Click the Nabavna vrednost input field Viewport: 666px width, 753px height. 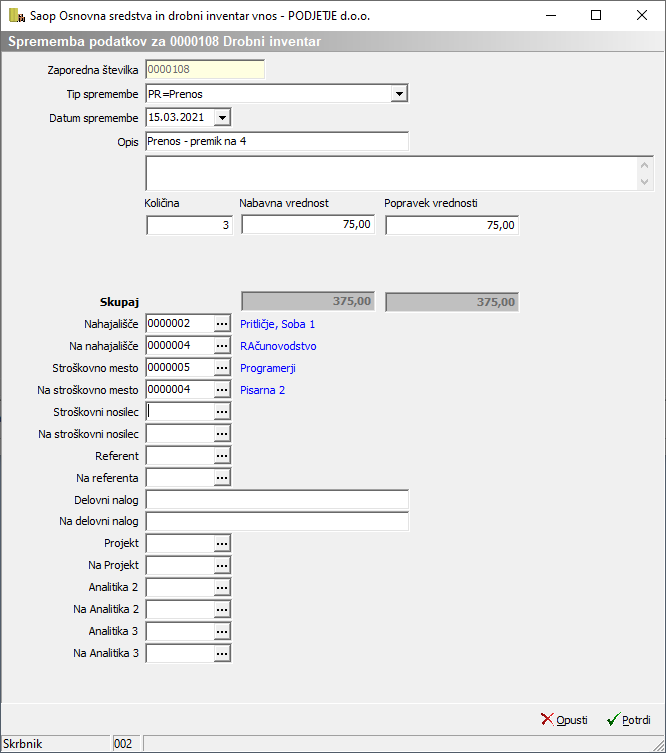point(308,225)
